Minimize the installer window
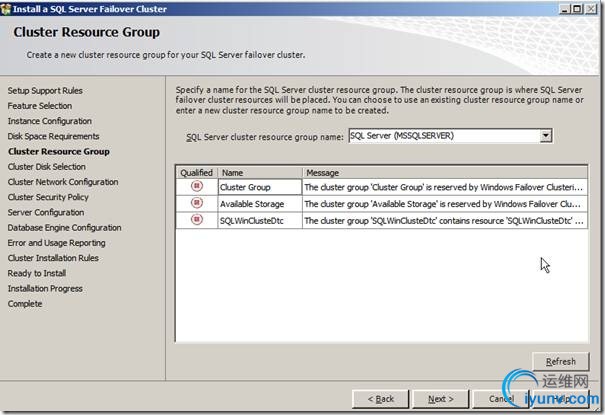605x415 pixels. pyautogui.click(x=564, y=8)
